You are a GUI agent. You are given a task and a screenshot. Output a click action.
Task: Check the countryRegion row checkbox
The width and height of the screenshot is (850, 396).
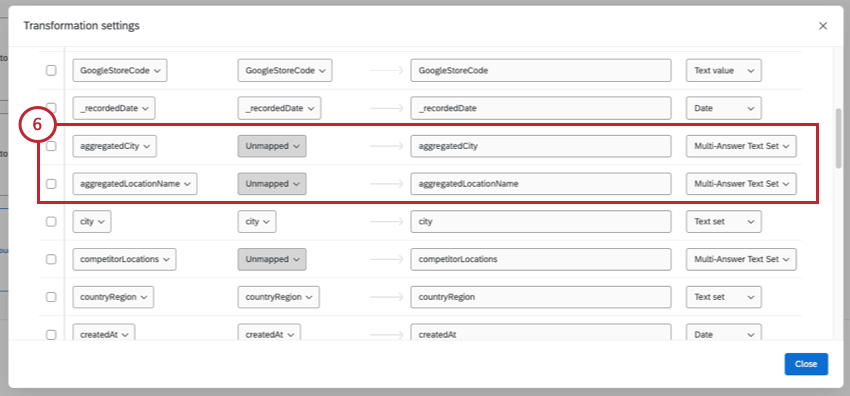tap(51, 297)
